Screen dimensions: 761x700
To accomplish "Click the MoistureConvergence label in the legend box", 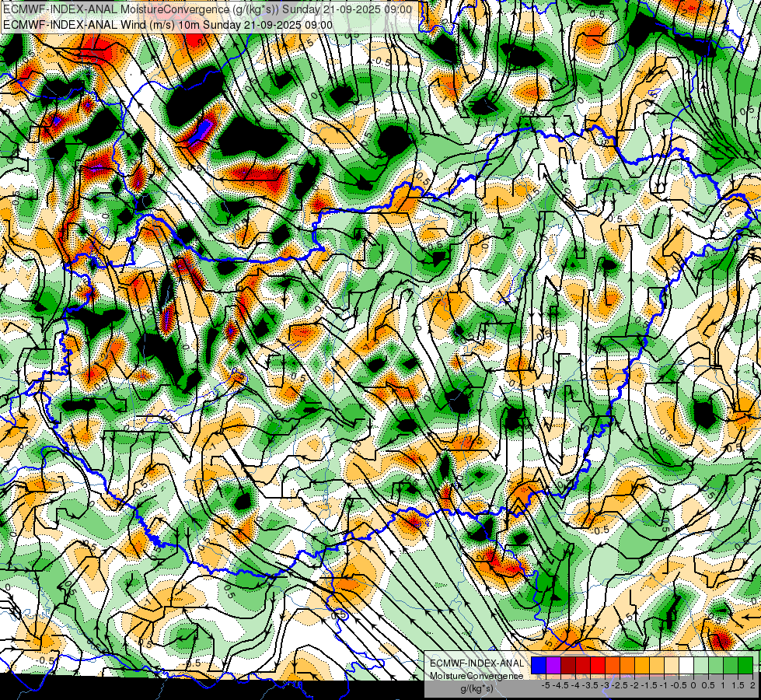I will coord(476,676).
